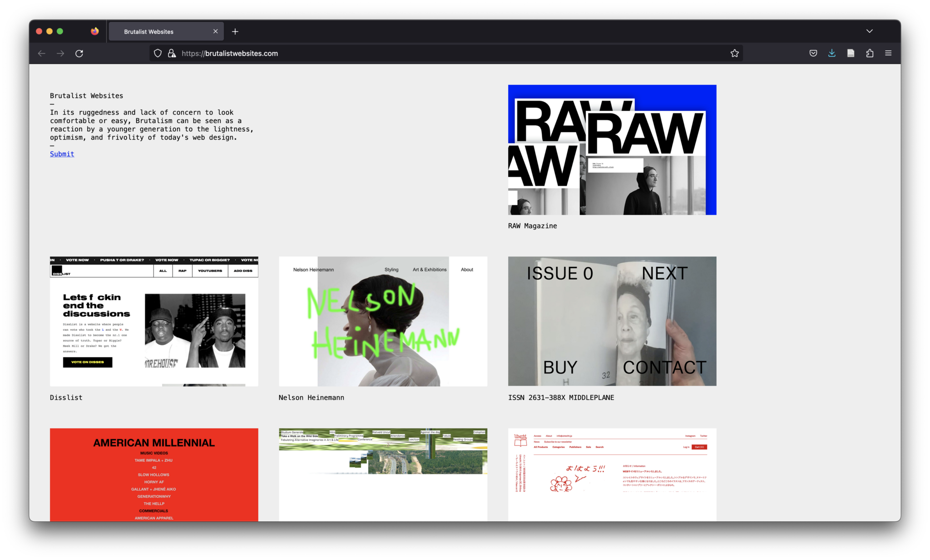Click the Disslist caption link
930x560 pixels.
pos(66,398)
